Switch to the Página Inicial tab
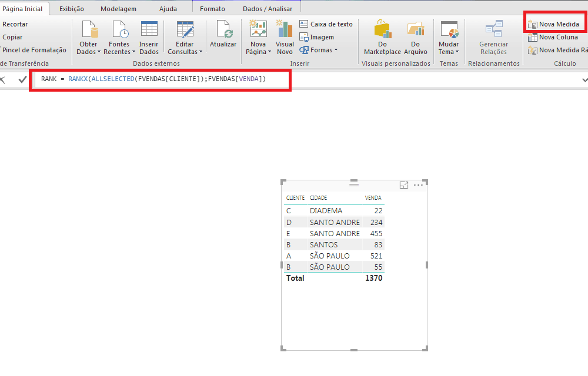 (x=22, y=9)
